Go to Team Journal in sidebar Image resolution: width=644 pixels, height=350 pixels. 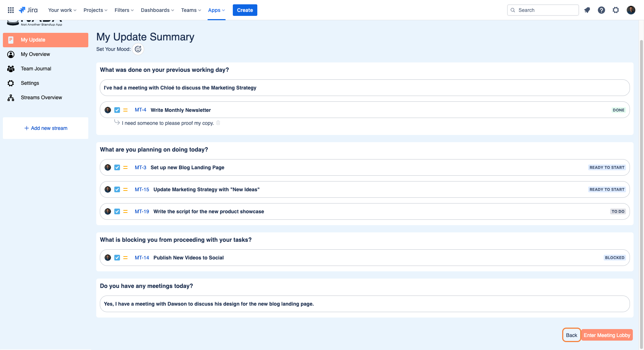pyautogui.click(x=36, y=69)
